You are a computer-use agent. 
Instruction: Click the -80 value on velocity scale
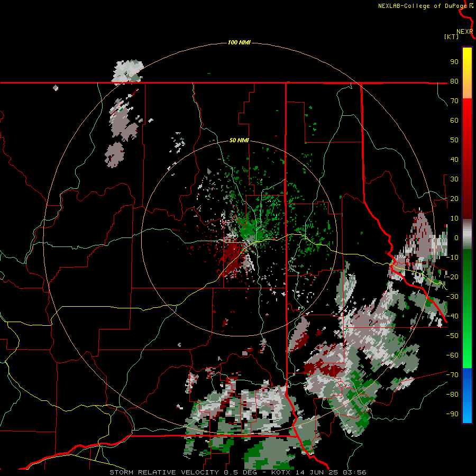click(x=452, y=395)
